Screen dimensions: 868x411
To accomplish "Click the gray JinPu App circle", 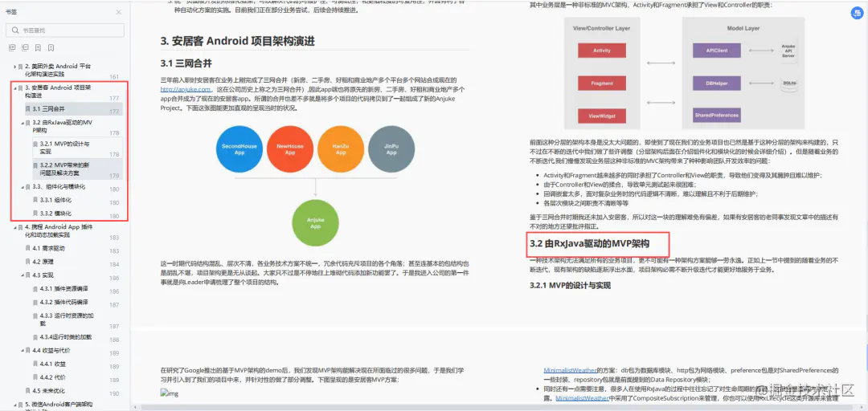I will 391,149.
